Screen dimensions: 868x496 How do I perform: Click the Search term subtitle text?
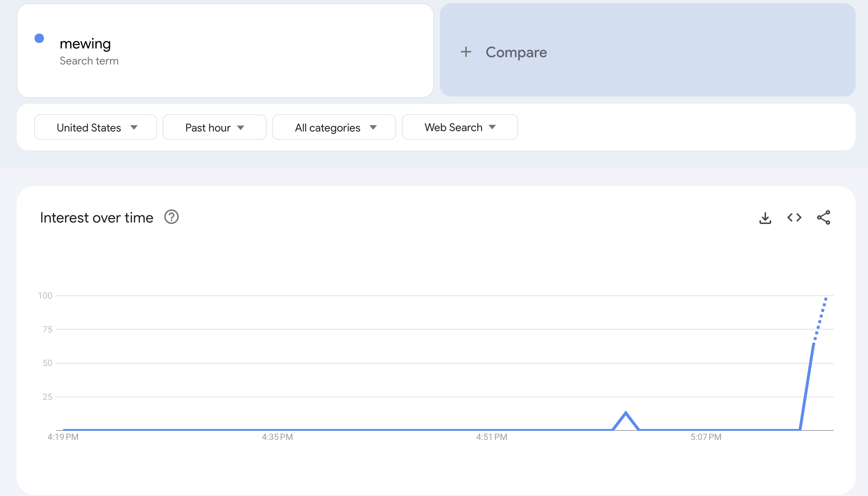pyautogui.click(x=89, y=61)
